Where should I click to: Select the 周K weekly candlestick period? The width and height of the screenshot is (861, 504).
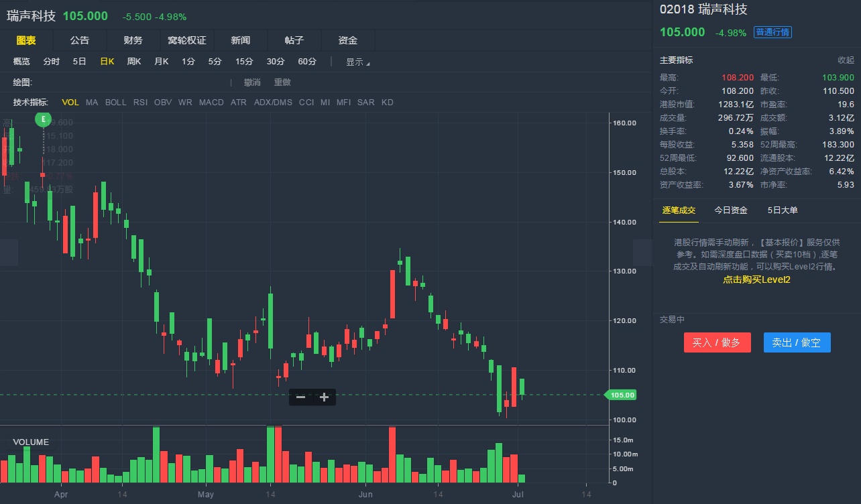[134, 62]
